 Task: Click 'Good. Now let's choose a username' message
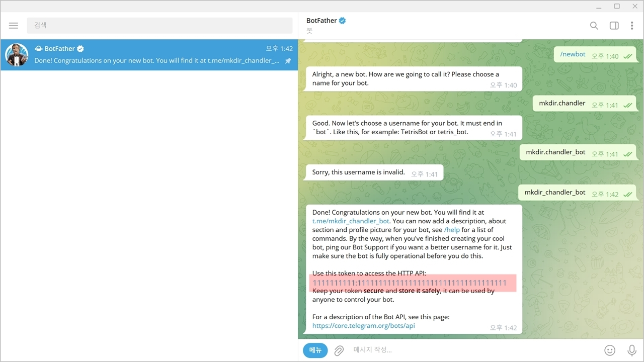[414, 128]
